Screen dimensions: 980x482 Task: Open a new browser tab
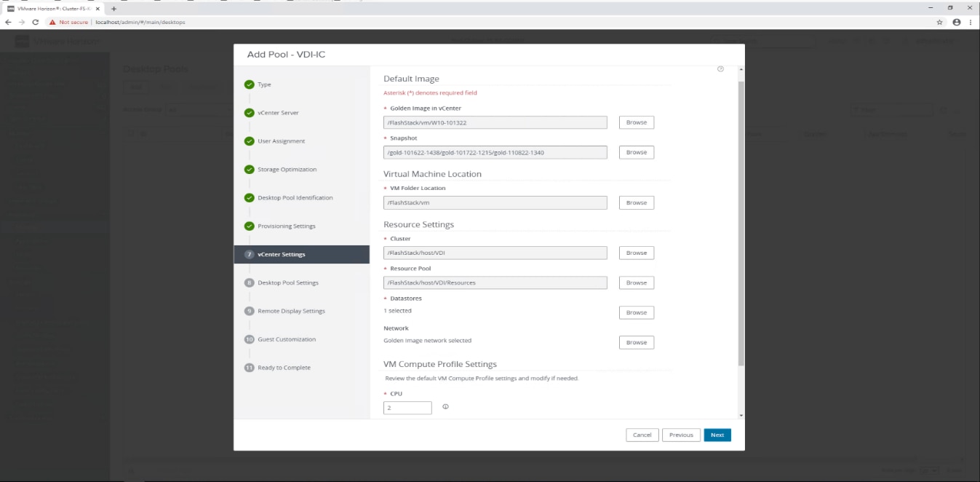(x=113, y=8)
